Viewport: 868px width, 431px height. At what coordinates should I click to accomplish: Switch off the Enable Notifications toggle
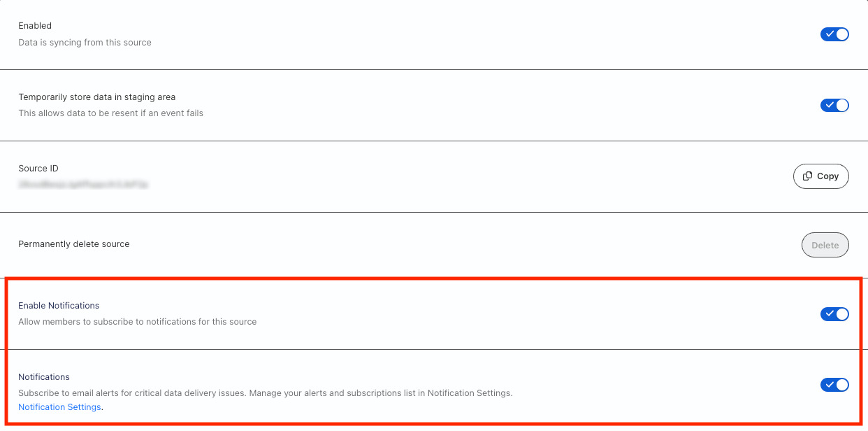click(834, 314)
